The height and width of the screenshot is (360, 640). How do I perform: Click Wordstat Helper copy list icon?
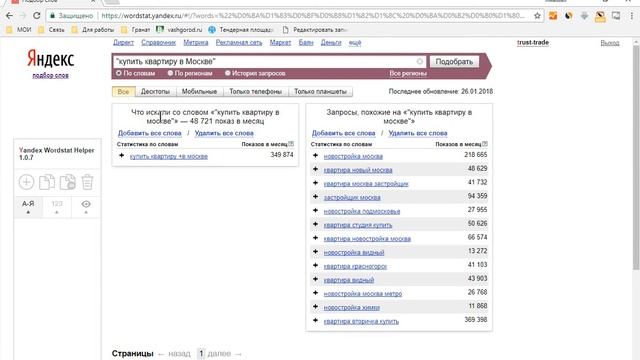(x=47, y=182)
